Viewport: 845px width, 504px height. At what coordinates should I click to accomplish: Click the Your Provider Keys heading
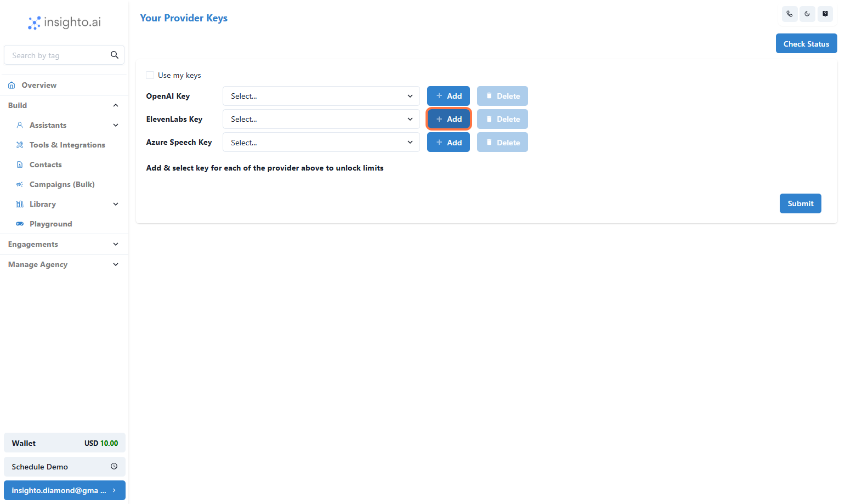pyautogui.click(x=184, y=18)
